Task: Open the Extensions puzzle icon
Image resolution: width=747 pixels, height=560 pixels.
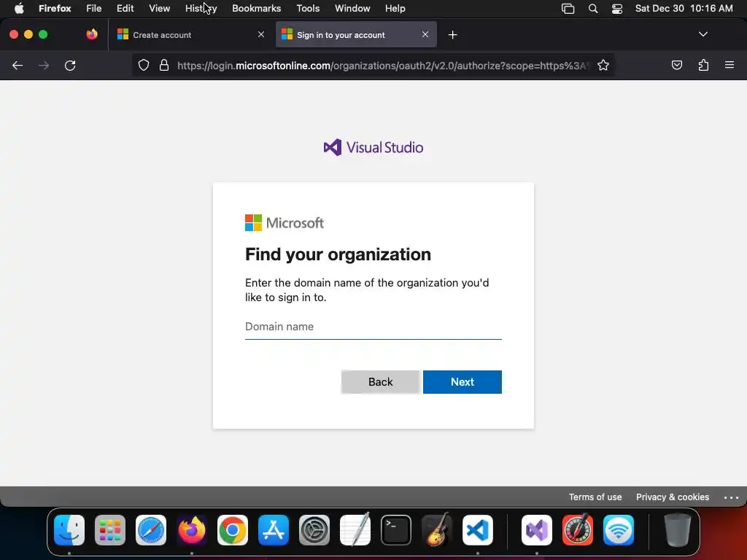Action: [x=703, y=65]
